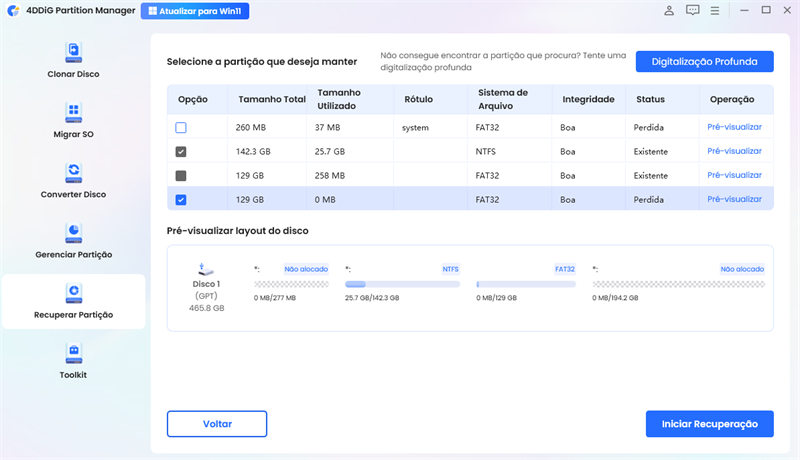This screenshot has width=800, height=460.
Task: Check the 260 MB system partition checkbox
Action: coord(181,127)
